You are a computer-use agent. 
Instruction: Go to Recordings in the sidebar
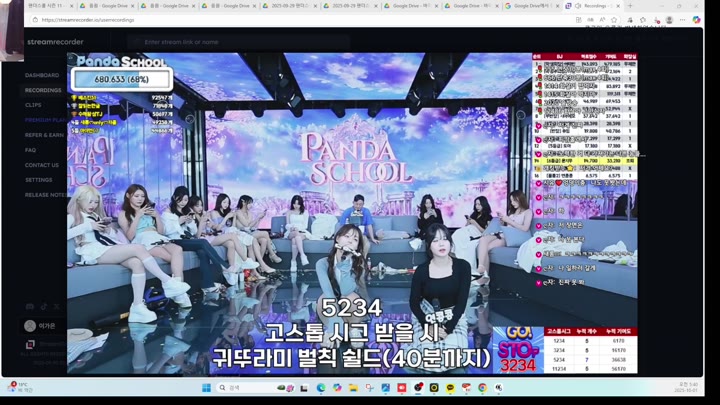[x=43, y=90]
